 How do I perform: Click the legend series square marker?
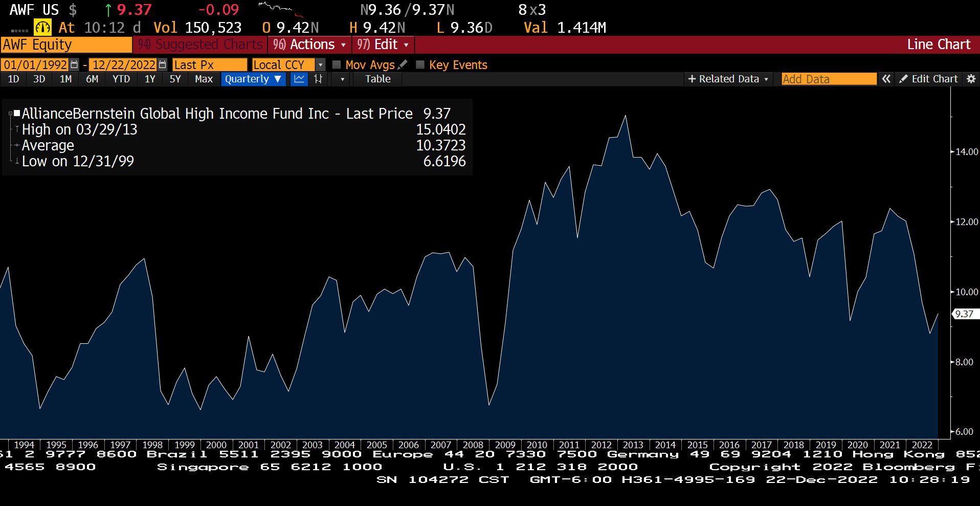[x=17, y=113]
